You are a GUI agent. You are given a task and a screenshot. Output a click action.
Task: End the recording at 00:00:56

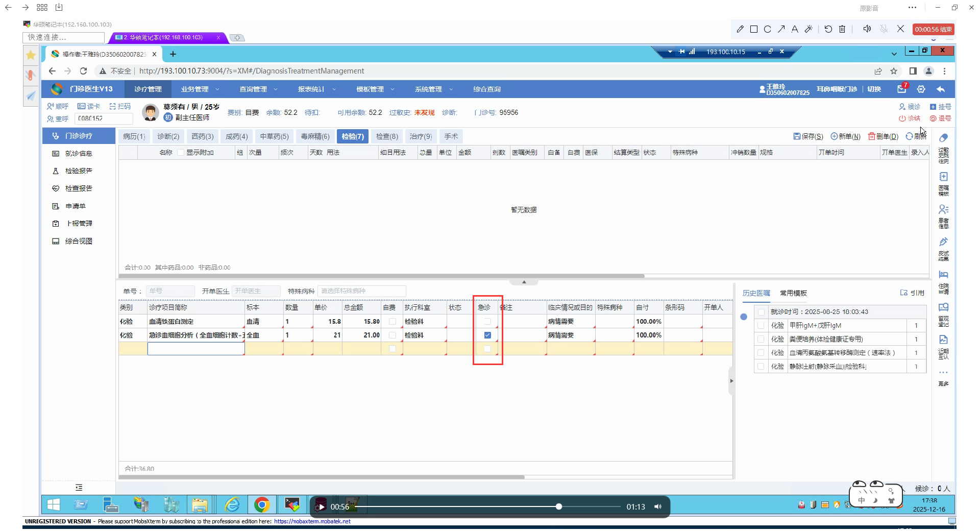pyautogui.click(x=933, y=30)
